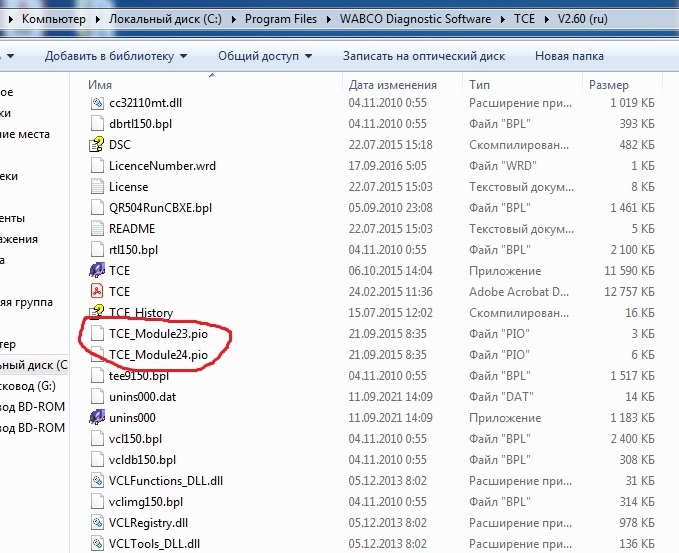Select the unins000.dat file icon
Image resolution: width=679 pixels, height=553 pixels.
[97, 397]
